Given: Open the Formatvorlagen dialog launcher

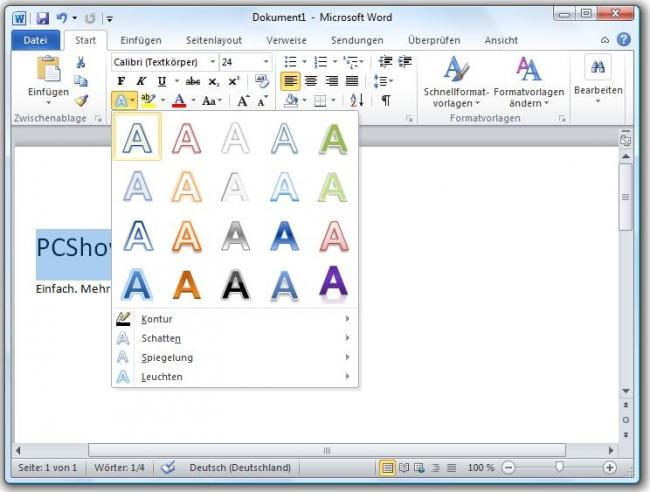Looking at the screenshot, I should (562, 119).
